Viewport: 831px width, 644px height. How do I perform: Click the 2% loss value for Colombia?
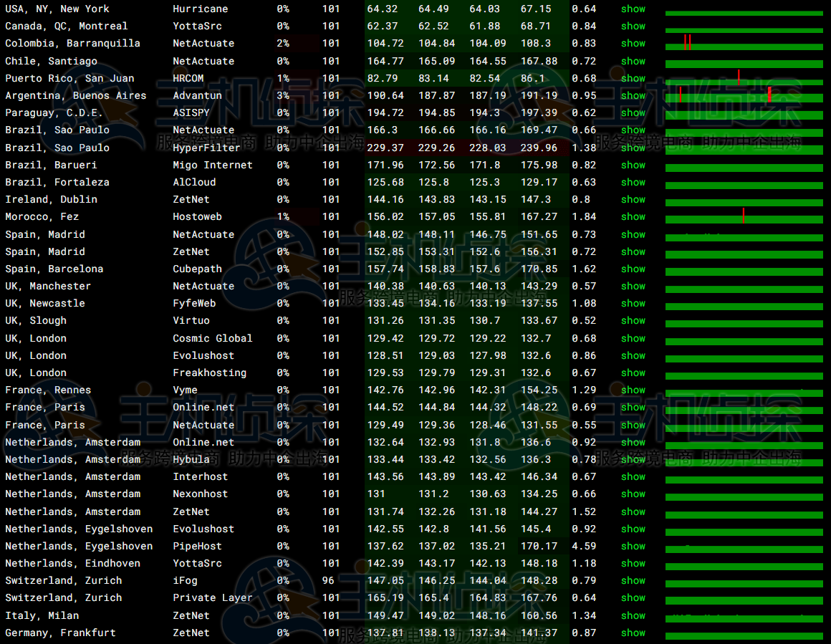(283, 44)
